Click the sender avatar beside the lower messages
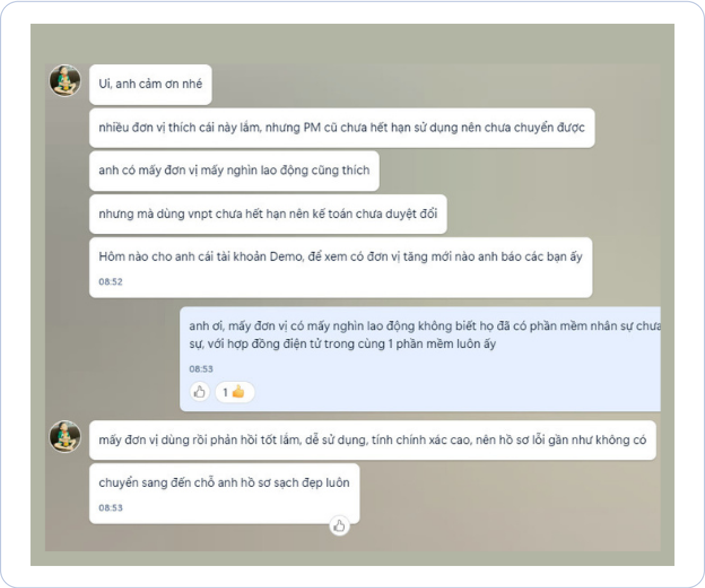Viewport: 705px width, 588px height. point(65,436)
